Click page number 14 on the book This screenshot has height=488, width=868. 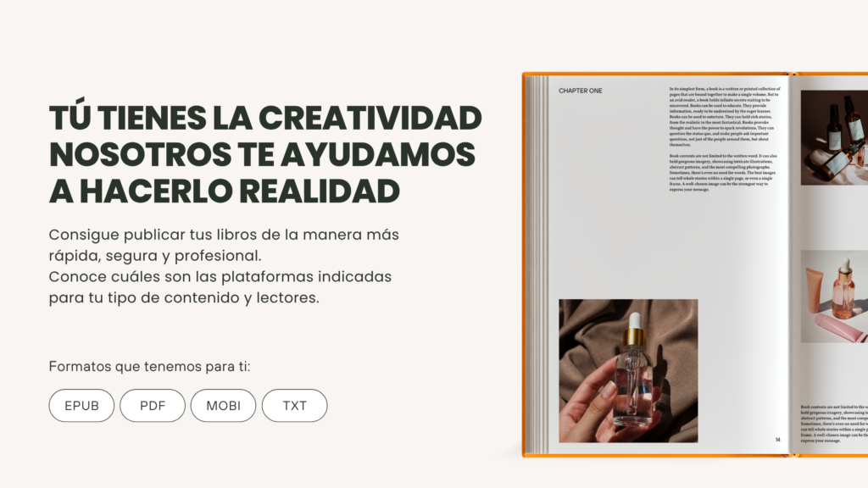click(777, 440)
